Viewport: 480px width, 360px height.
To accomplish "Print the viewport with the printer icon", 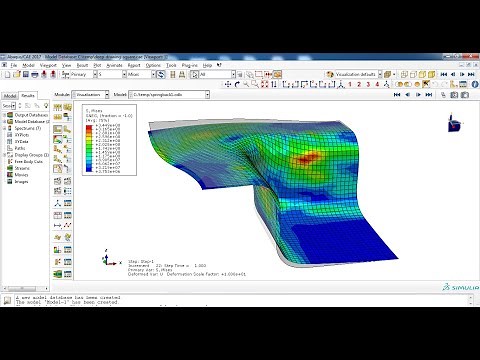I will 35,74.
